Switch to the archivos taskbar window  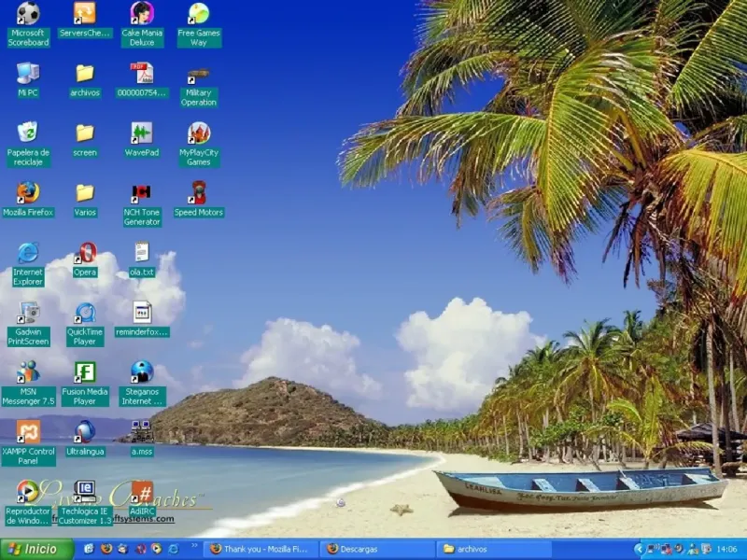[495, 549]
